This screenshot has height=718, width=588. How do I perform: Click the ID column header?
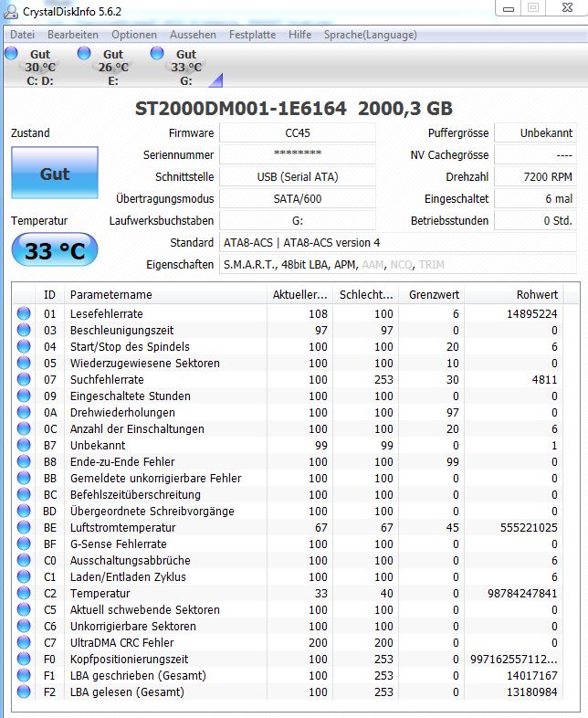coord(50,294)
